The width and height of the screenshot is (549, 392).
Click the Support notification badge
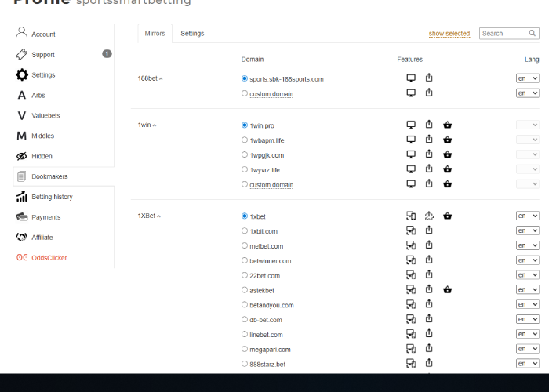tap(107, 54)
